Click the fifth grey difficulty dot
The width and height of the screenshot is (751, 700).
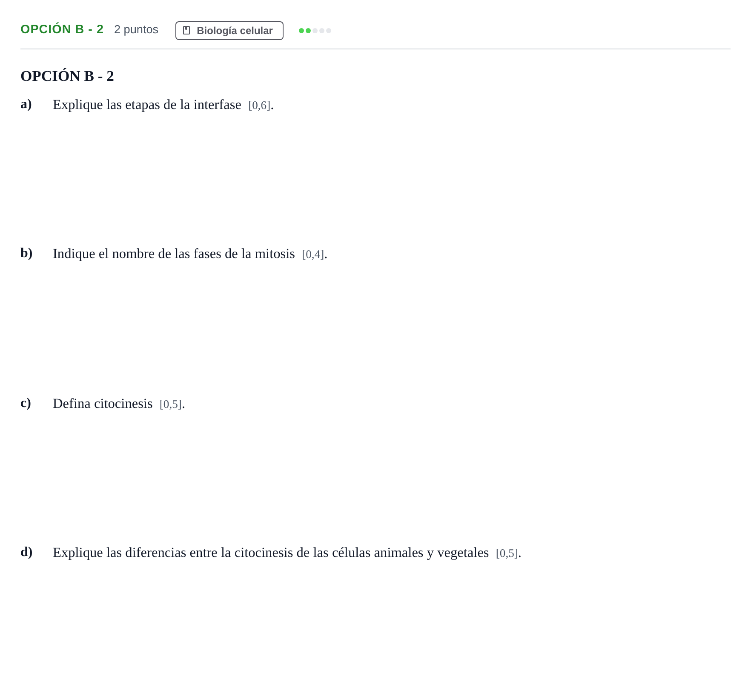click(x=329, y=31)
